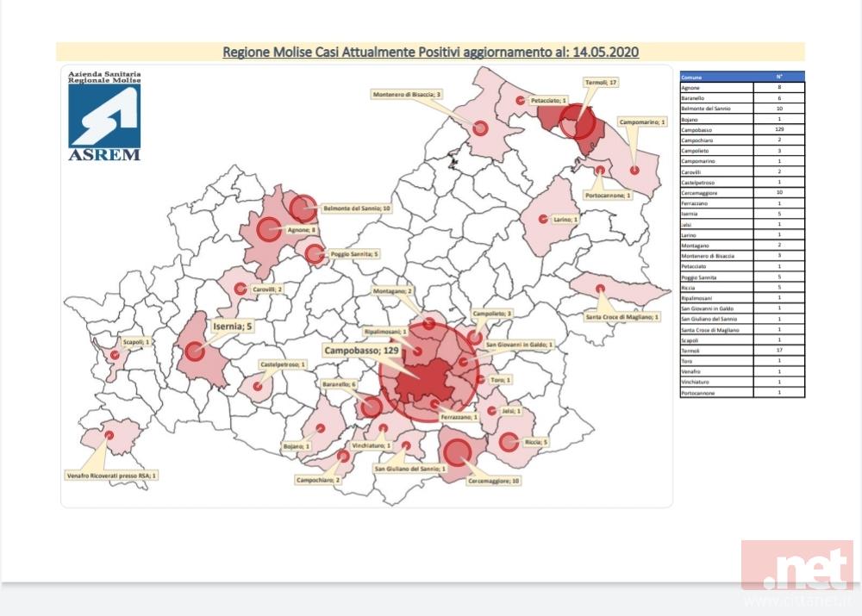The height and width of the screenshot is (616, 862).
Task: Click the 'Comune' table header cell
Action: pyautogui.click(x=715, y=76)
